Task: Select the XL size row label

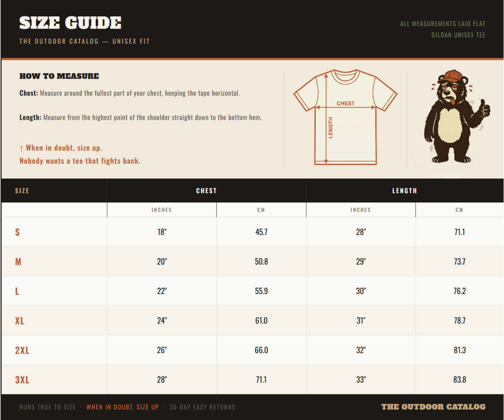Action: tap(19, 321)
